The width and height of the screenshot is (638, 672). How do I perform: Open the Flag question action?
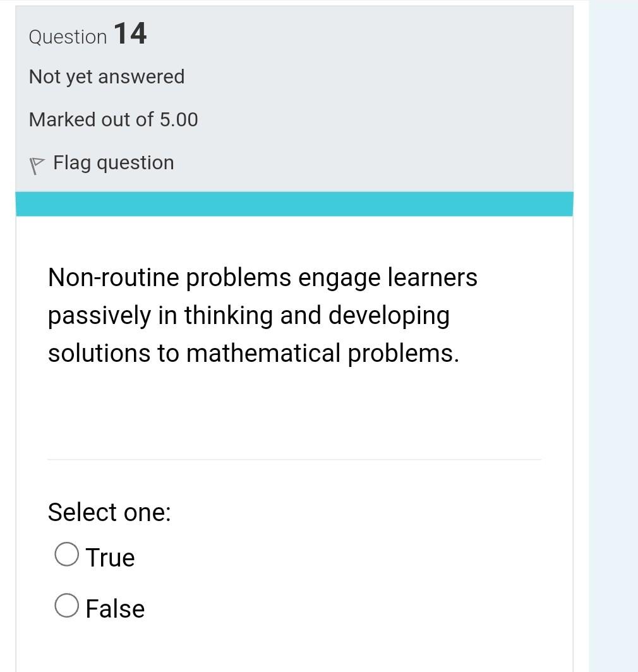tap(114, 162)
